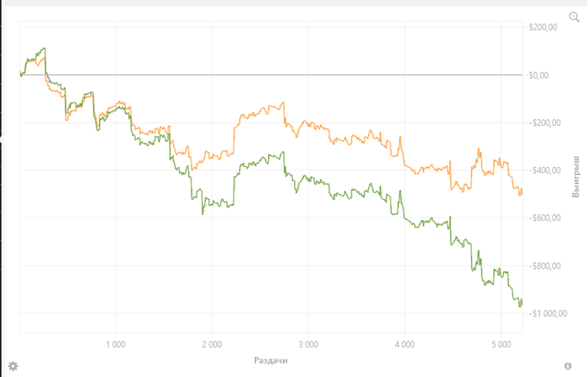Click the 2 000 hands axis tick
588x377 pixels.
tap(212, 344)
